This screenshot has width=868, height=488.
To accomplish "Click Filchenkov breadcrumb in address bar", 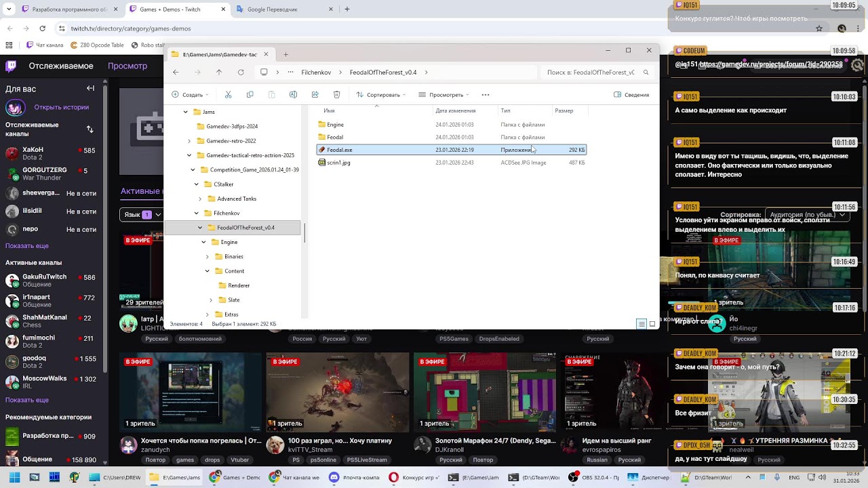I will click(x=316, y=72).
